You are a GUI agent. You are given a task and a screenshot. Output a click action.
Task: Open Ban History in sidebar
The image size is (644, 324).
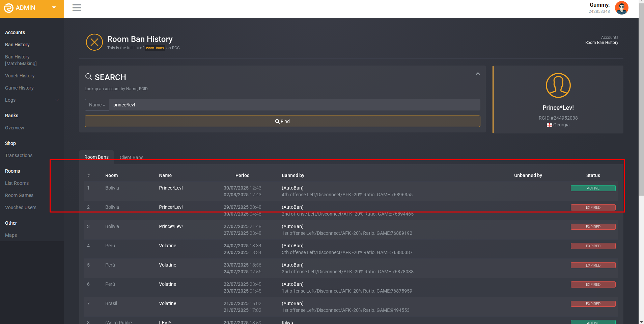coord(17,45)
